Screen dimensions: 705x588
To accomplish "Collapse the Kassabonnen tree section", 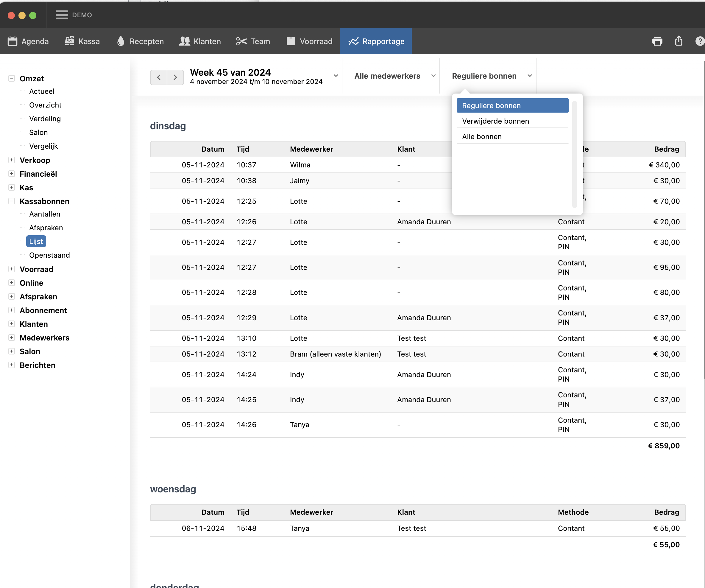I will coord(12,201).
